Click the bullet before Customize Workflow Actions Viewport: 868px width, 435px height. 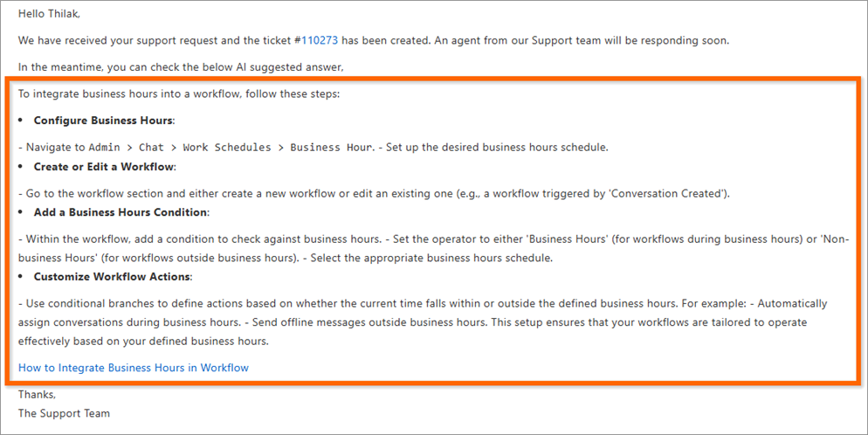click(21, 277)
